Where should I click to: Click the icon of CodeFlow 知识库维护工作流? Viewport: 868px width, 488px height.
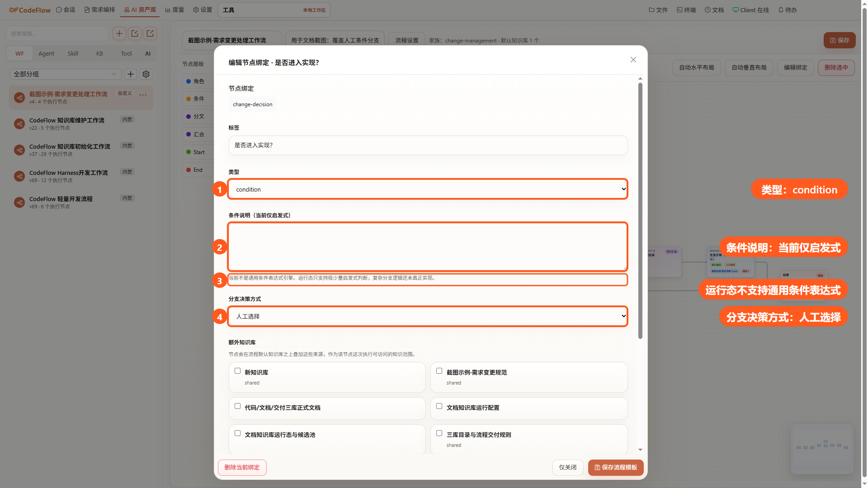tap(19, 124)
